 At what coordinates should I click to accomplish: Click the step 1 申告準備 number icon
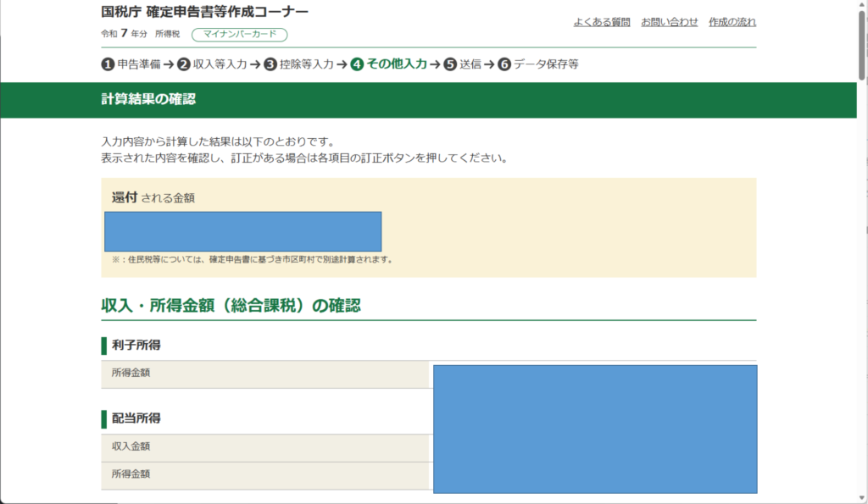108,64
